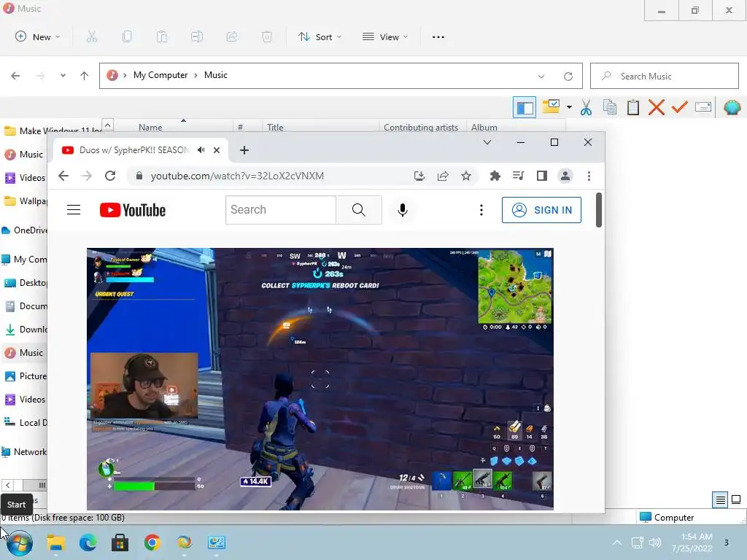Search with voice microphone on YouTube
The image size is (747, 560).
[x=403, y=209]
